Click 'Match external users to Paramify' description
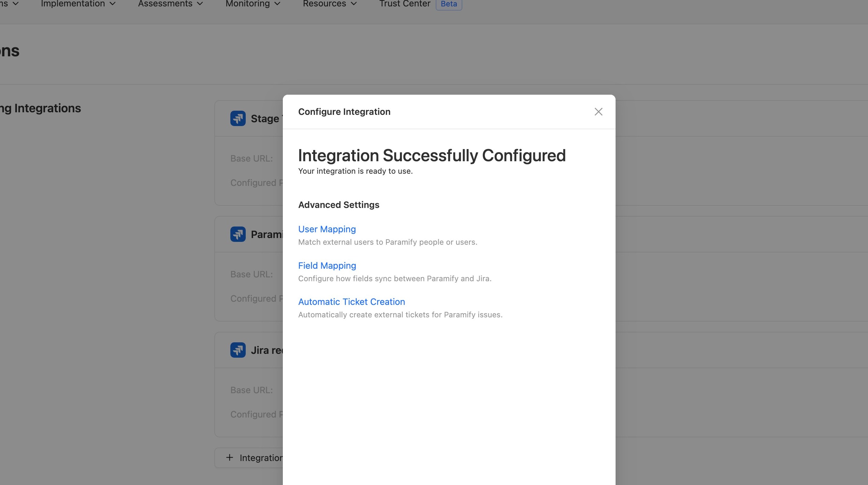The image size is (868, 485). 387,242
